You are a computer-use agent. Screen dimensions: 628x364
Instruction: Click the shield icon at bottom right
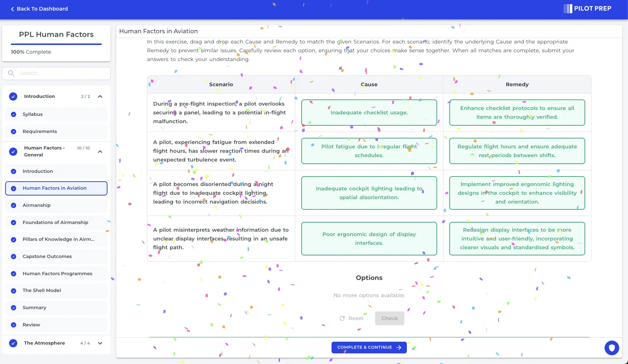click(612, 348)
